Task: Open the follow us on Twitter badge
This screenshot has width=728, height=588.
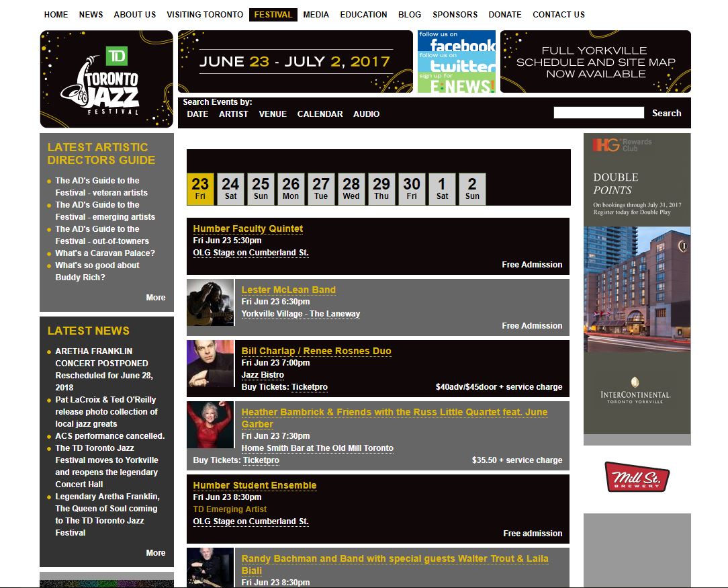Action: (457, 62)
